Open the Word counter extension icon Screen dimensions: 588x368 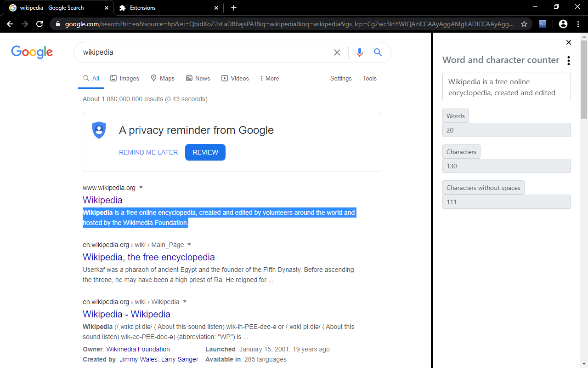543,24
